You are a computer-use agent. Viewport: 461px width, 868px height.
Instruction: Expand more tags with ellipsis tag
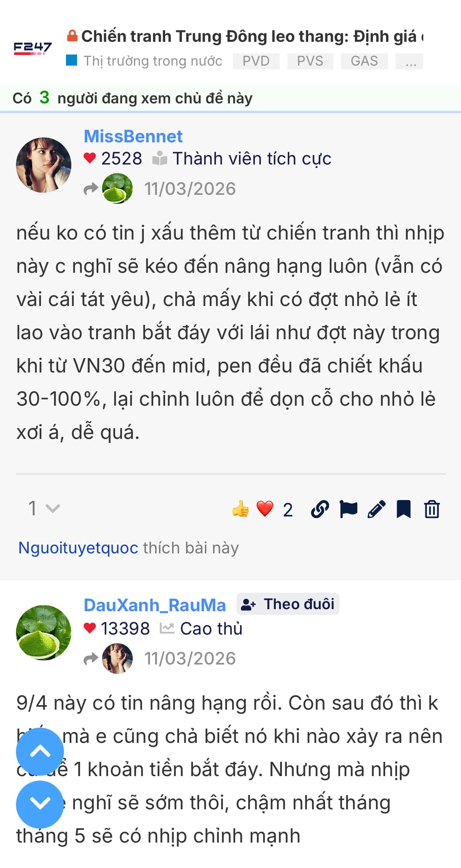coord(409,61)
